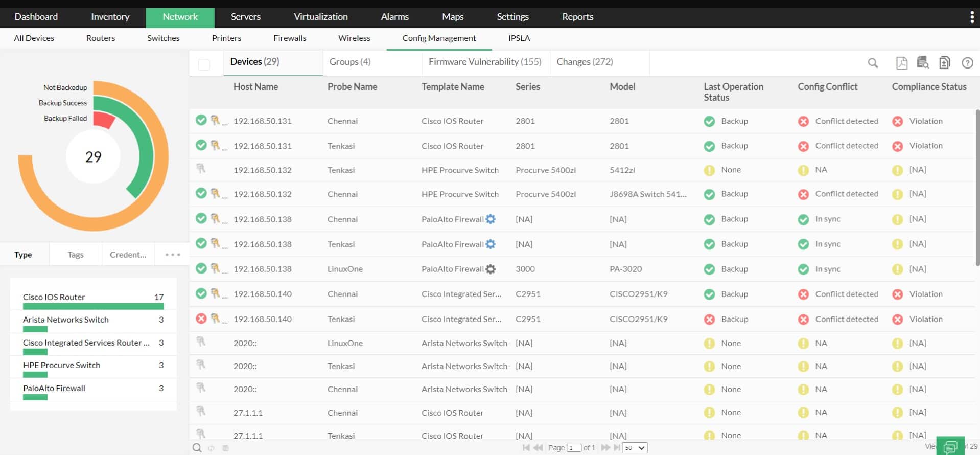Open the help question mark icon
Screen dimensions: 980x455
[x=967, y=63]
